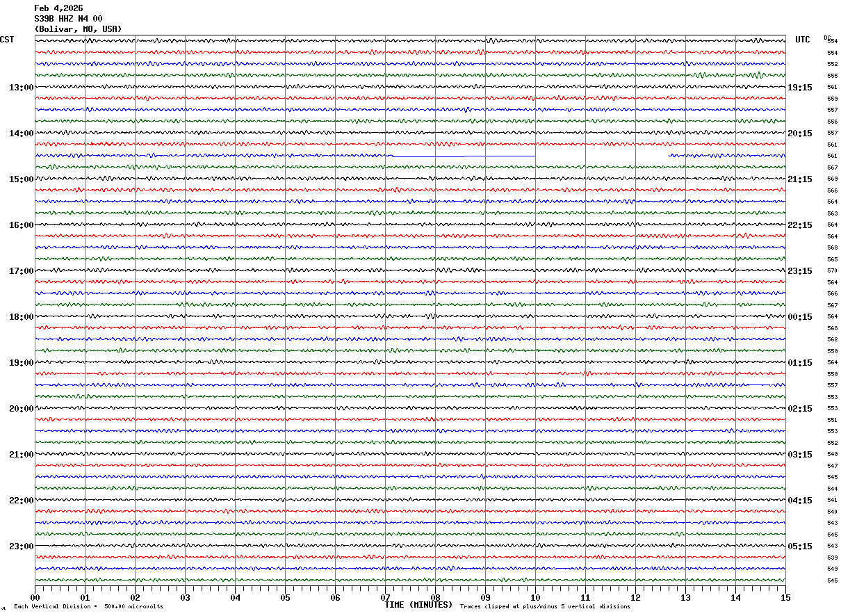Click the 07 minute tick label

tap(385, 597)
